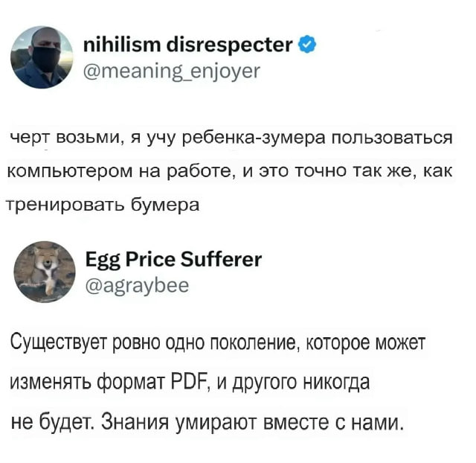Open Egg Price Sufferer's fox avatar
Image resolution: width=476 pixels, height=463 pixels.
(45, 272)
